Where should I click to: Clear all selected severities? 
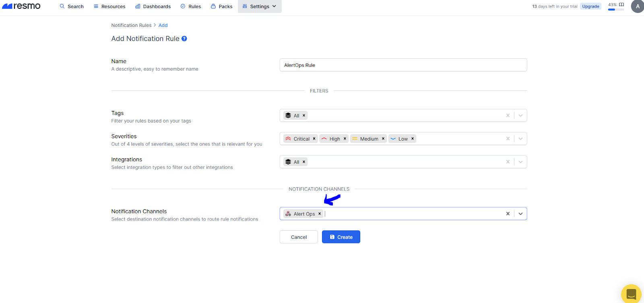click(x=508, y=139)
